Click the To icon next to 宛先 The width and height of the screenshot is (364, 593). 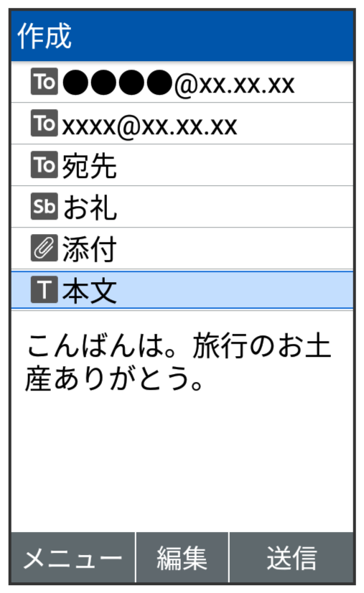click(45, 164)
